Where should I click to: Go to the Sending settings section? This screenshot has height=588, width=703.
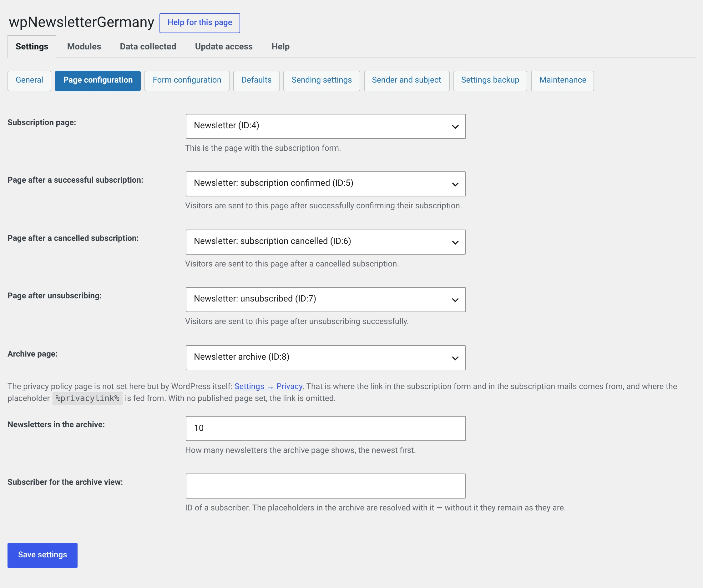(322, 80)
